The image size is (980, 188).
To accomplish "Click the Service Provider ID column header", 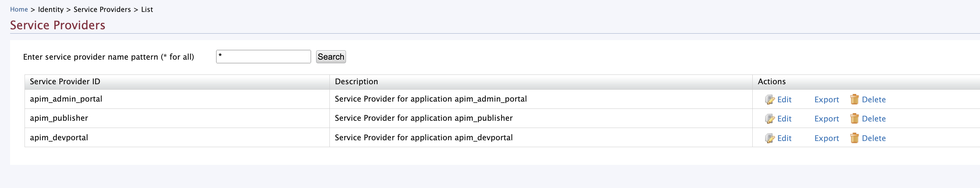I will [65, 82].
